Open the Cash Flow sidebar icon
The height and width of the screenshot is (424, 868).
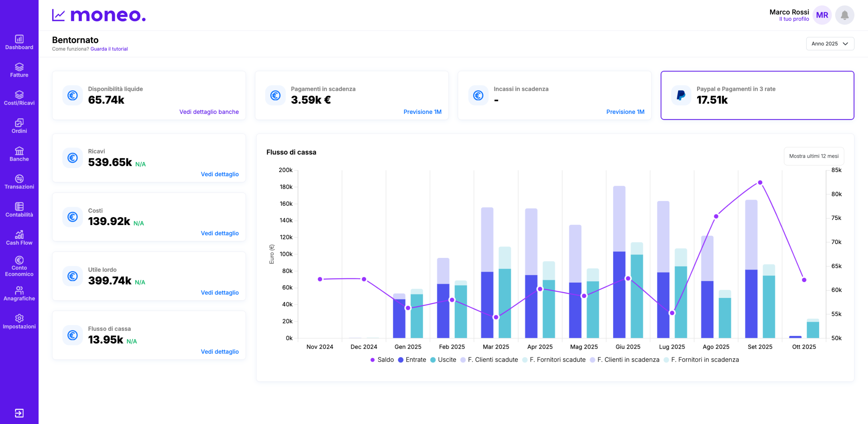pos(19,235)
